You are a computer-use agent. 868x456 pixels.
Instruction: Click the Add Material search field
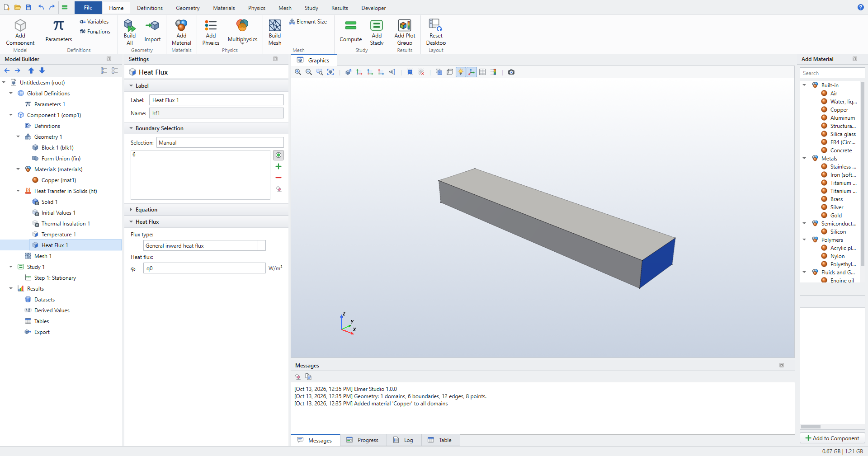(832, 73)
